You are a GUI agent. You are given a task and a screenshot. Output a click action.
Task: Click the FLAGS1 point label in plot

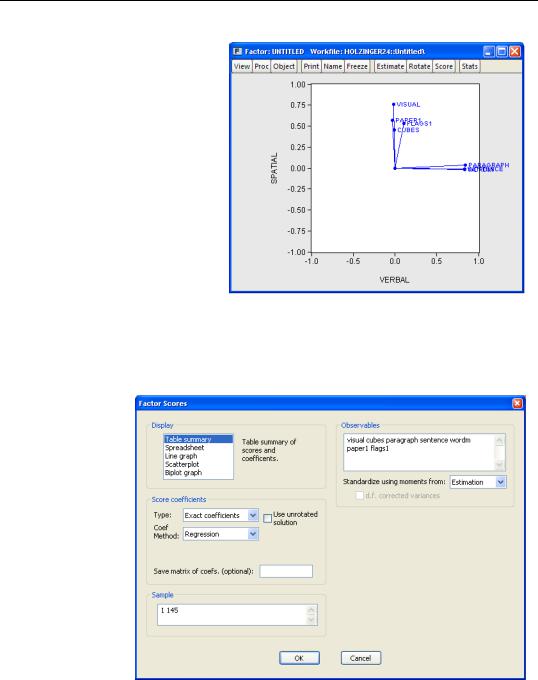(x=419, y=124)
